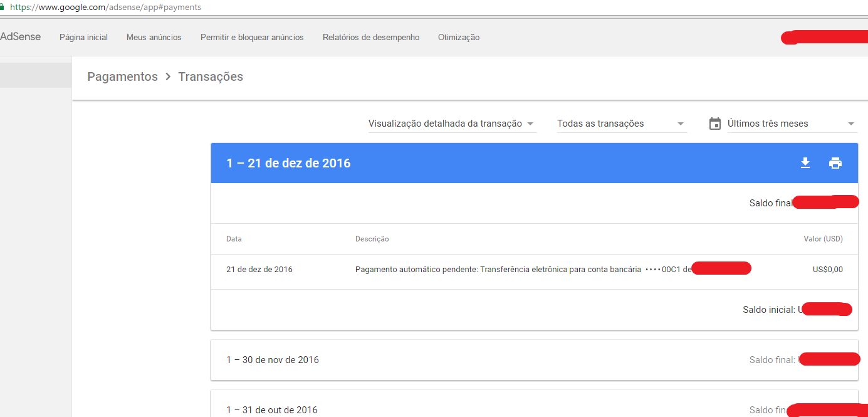Click the Data column header
868x417 pixels.
[x=234, y=239]
